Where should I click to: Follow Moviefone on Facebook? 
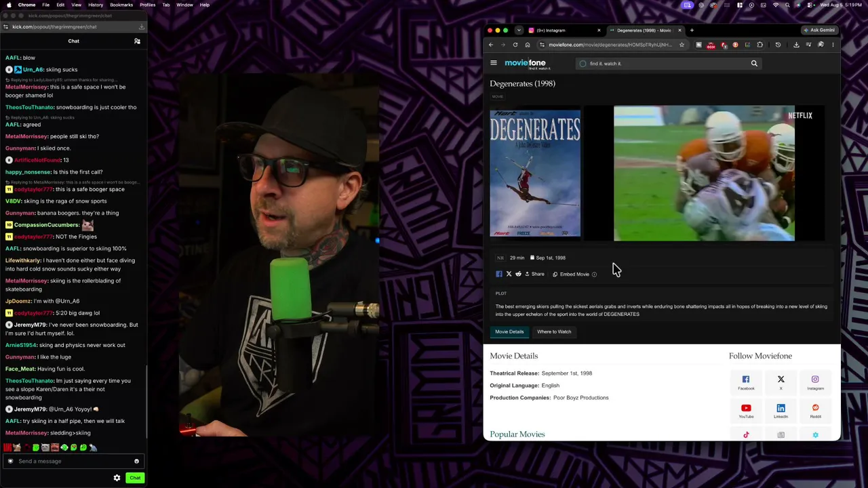coord(746,382)
